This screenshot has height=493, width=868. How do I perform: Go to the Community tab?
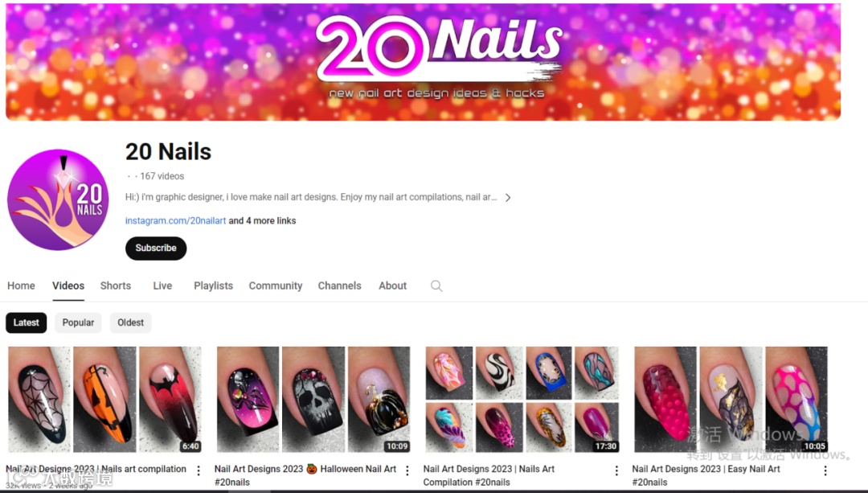[x=275, y=286]
